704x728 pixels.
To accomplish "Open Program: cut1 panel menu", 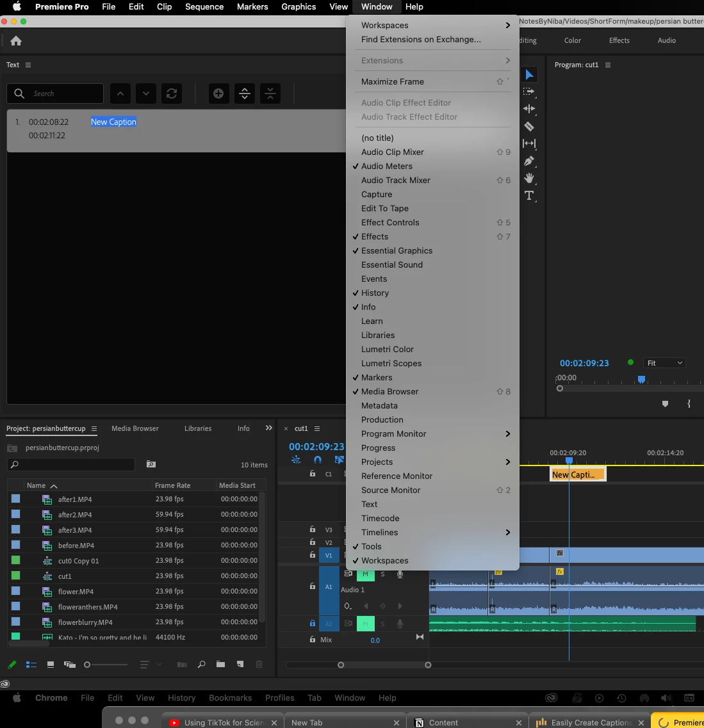I will tap(608, 65).
